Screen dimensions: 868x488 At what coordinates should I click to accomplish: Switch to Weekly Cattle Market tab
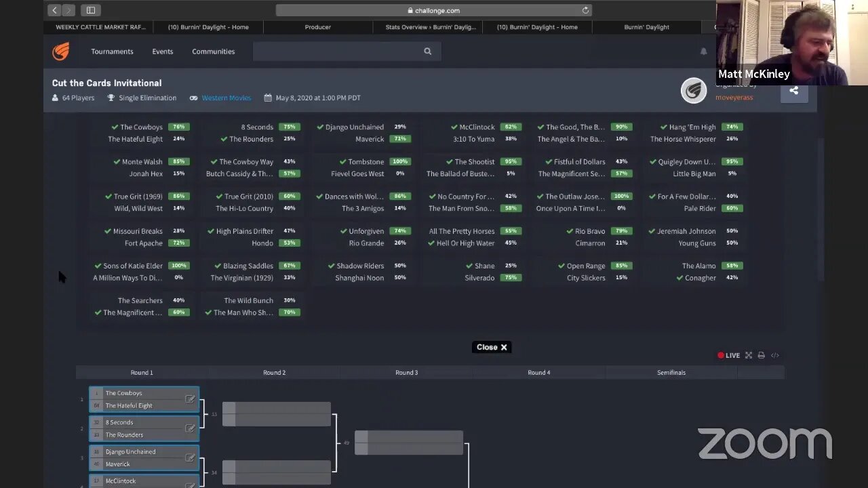click(100, 27)
